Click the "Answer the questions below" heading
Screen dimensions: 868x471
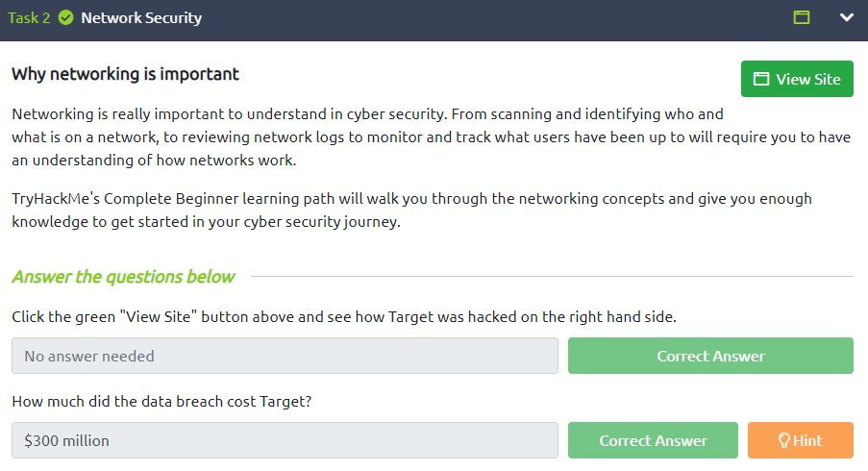coord(123,276)
